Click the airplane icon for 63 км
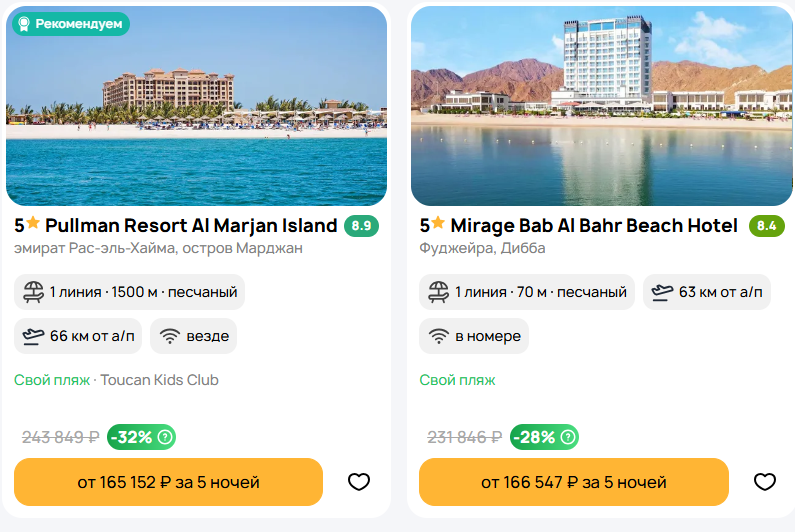This screenshot has width=795, height=532. click(x=662, y=292)
